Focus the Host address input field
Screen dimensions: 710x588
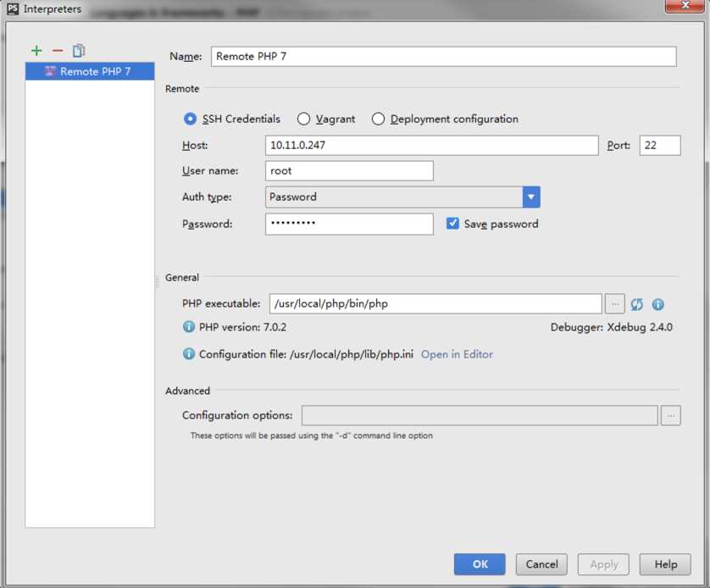(431, 145)
